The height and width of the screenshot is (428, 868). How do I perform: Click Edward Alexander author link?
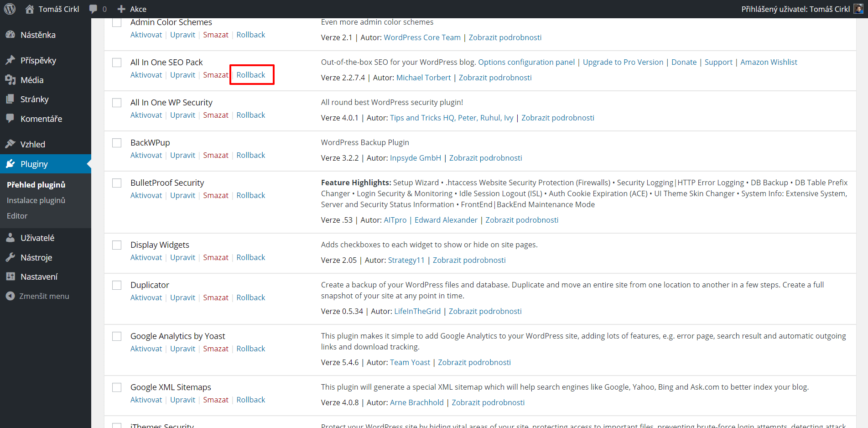[x=446, y=220]
